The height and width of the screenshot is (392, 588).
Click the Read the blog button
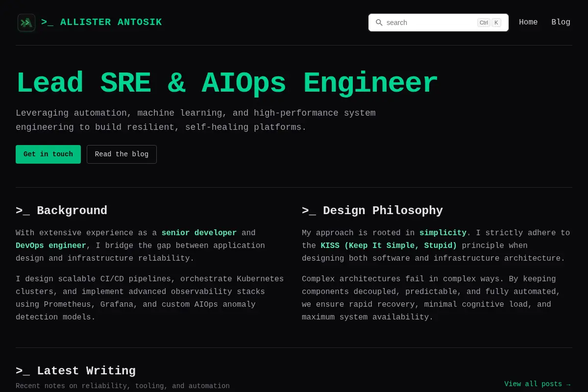(122, 154)
